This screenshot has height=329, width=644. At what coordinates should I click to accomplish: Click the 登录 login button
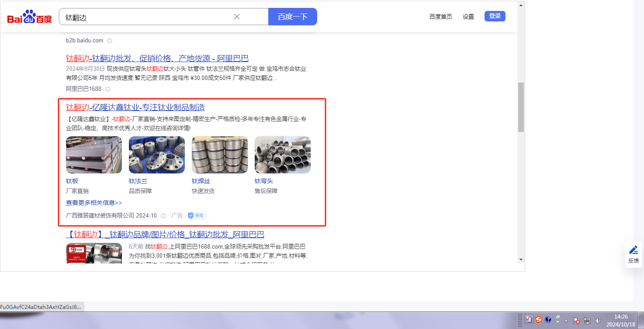click(495, 16)
